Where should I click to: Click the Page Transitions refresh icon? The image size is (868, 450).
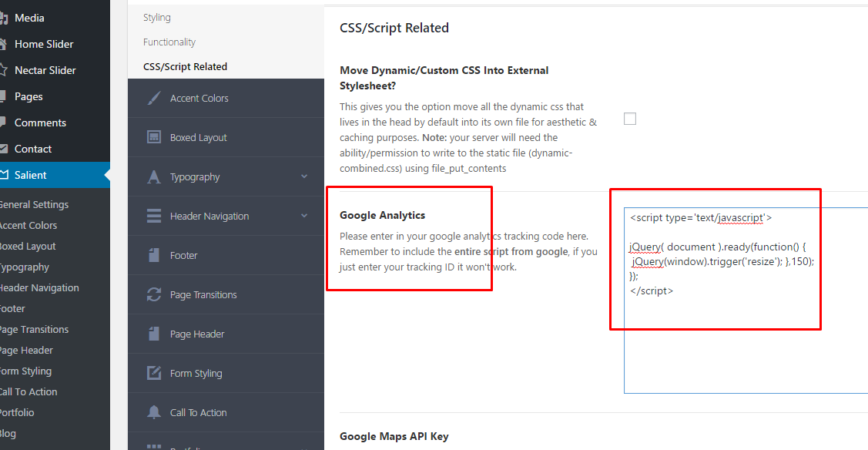click(x=154, y=295)
